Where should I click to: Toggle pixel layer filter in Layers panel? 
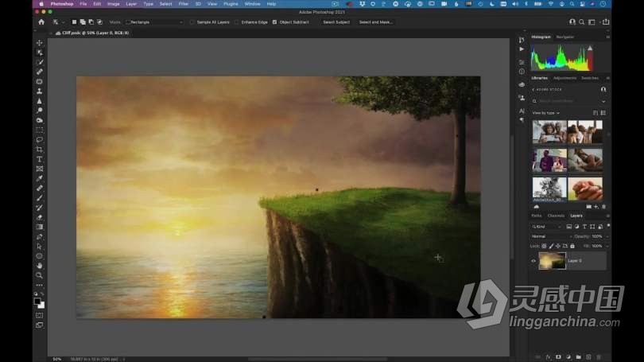point(569,227)
